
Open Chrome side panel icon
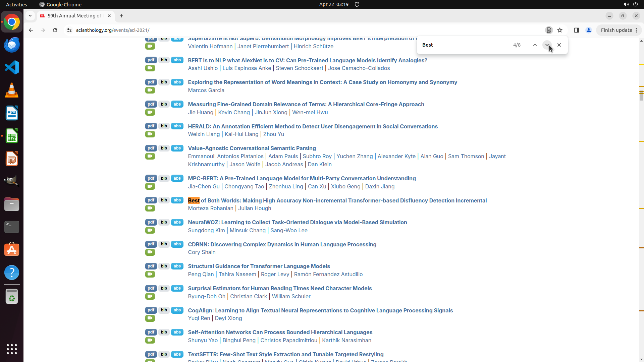[576, 30]
